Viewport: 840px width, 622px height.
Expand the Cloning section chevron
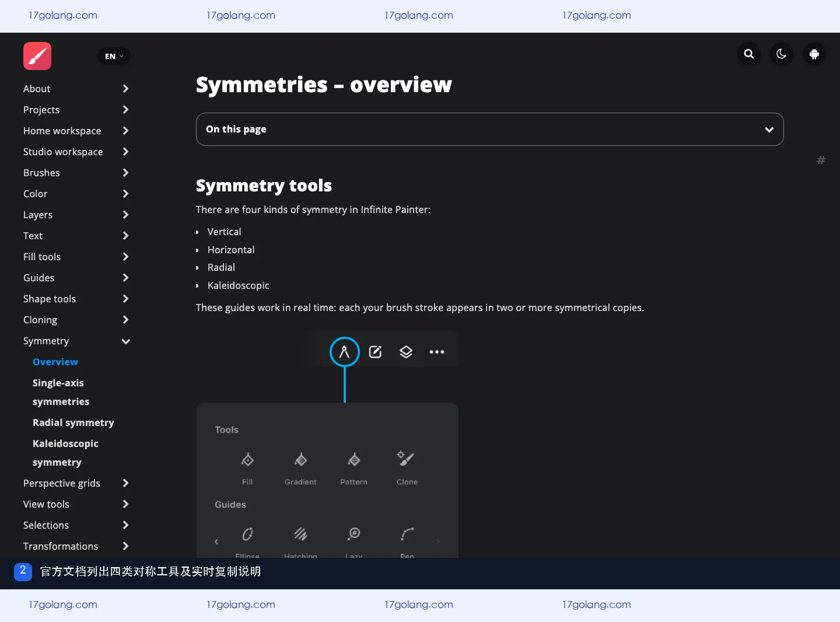[x=125, y=320]
